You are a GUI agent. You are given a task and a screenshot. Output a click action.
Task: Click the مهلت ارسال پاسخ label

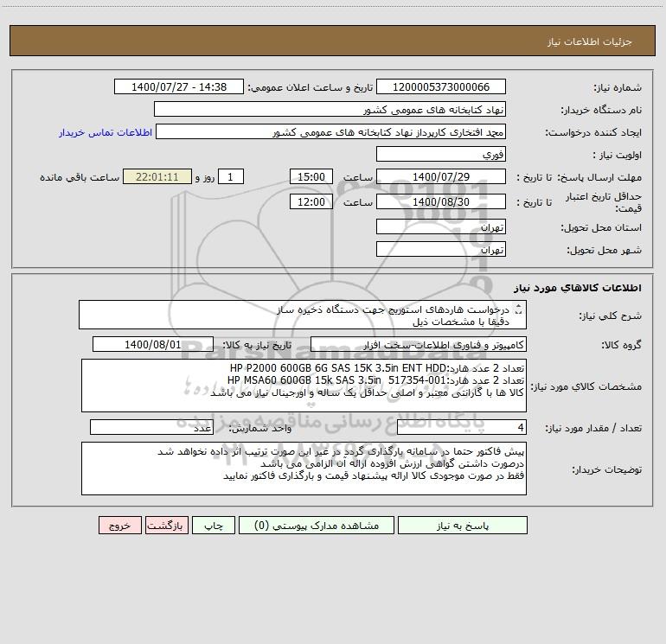point(599,177)
